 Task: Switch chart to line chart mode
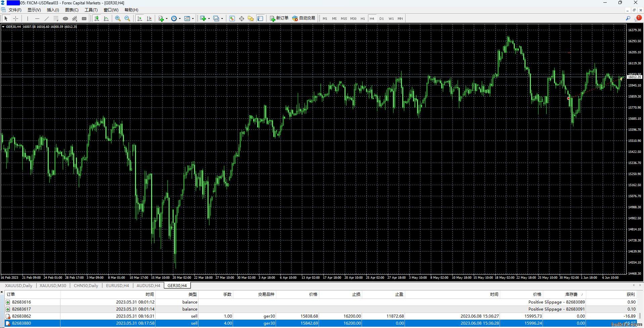(x=106, y=18)
